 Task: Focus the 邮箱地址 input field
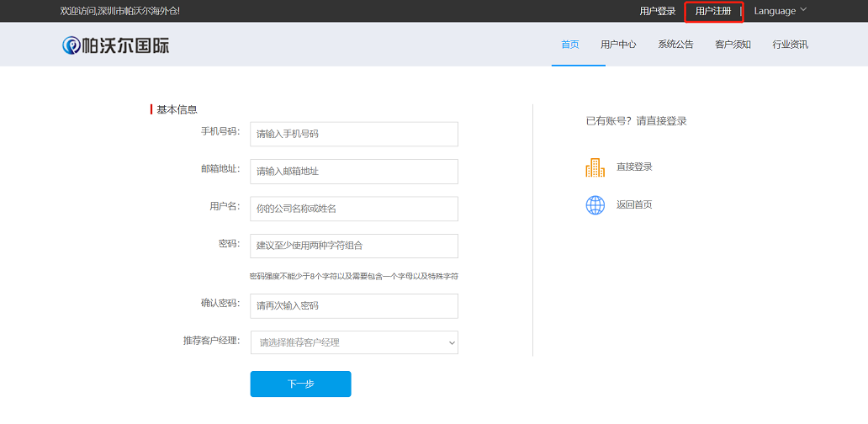point(354,172)
